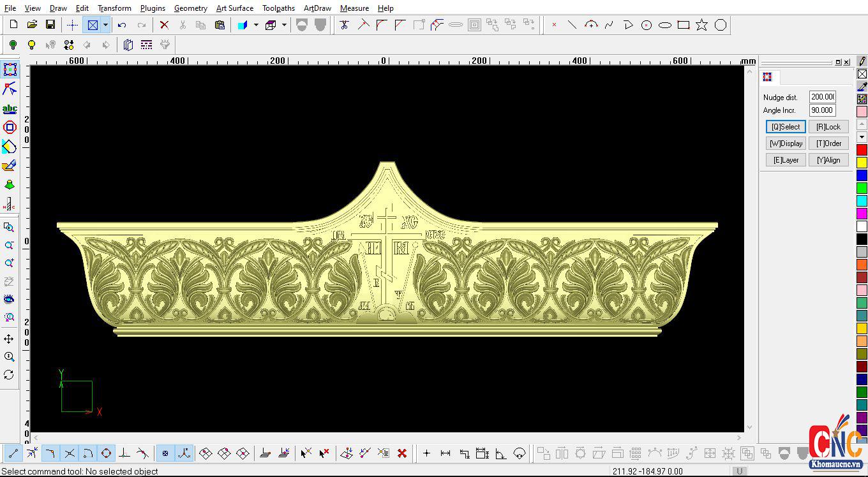
Task: Toggle the yellow lighting bulb
Action: (31, 44)
